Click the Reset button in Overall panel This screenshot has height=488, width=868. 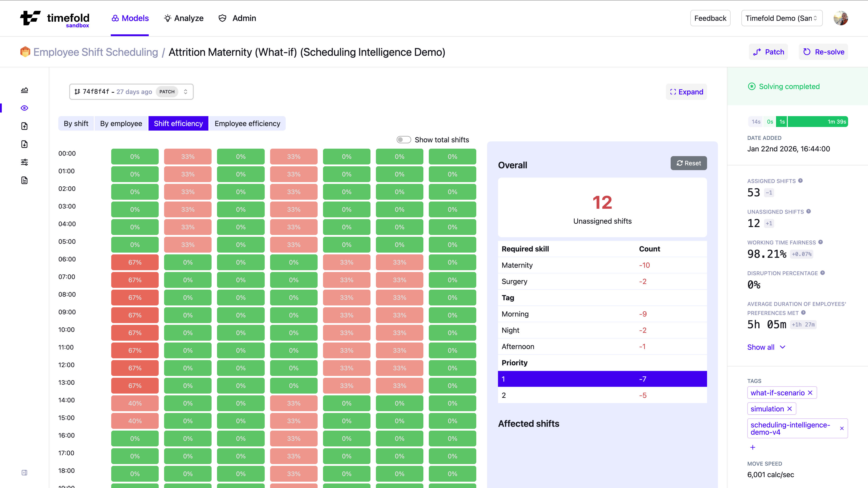click(x=688, y=163)
